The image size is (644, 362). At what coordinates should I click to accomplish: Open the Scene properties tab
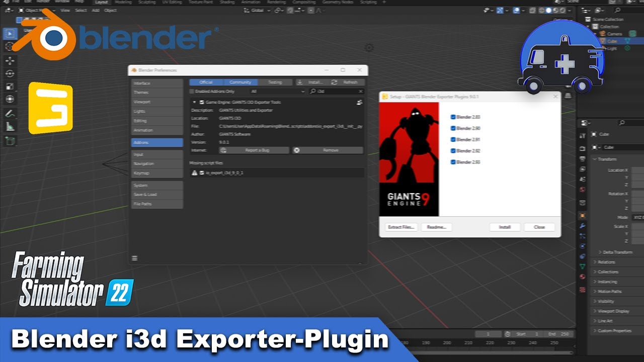pos(583,179)
